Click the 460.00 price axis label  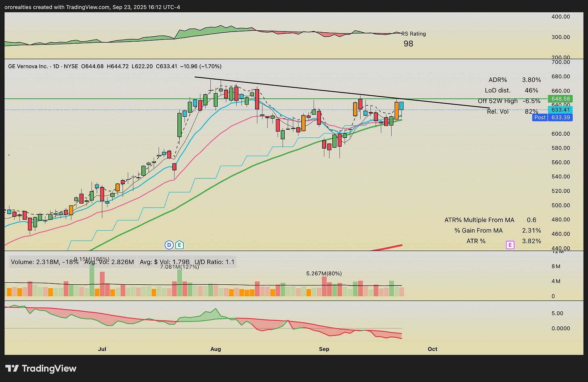[561, 234]
